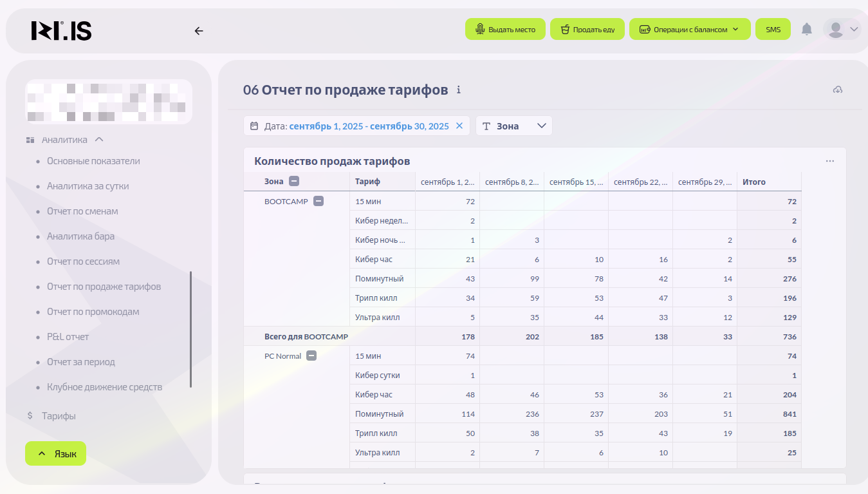Click the sidebar vertical scrollbar
This screenshot has width=868, height=494.
[x=190, y=329]
